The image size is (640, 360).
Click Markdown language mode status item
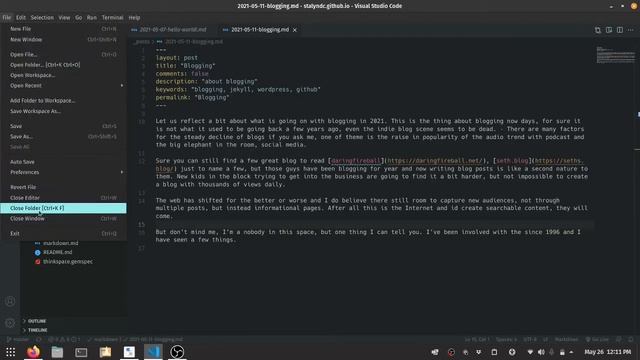click(567, 340)
